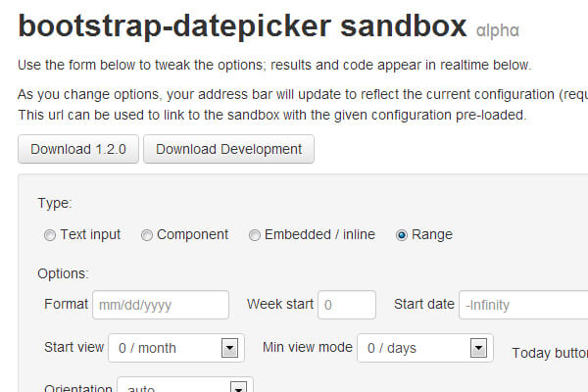The height and width of the screenshot is (392, 588).
Task: Click the Start date field label
Action: tap(424, 304)
